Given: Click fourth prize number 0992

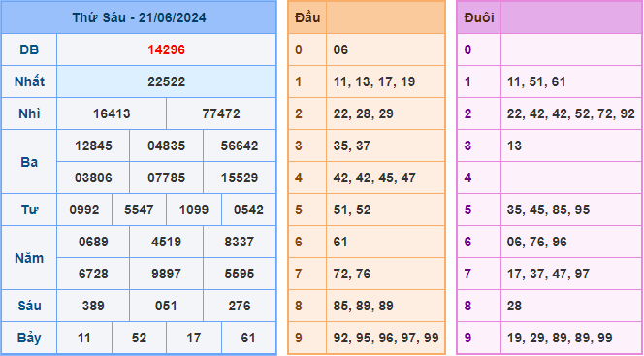Looking at the screenshot, I should [x=84, y=210].
